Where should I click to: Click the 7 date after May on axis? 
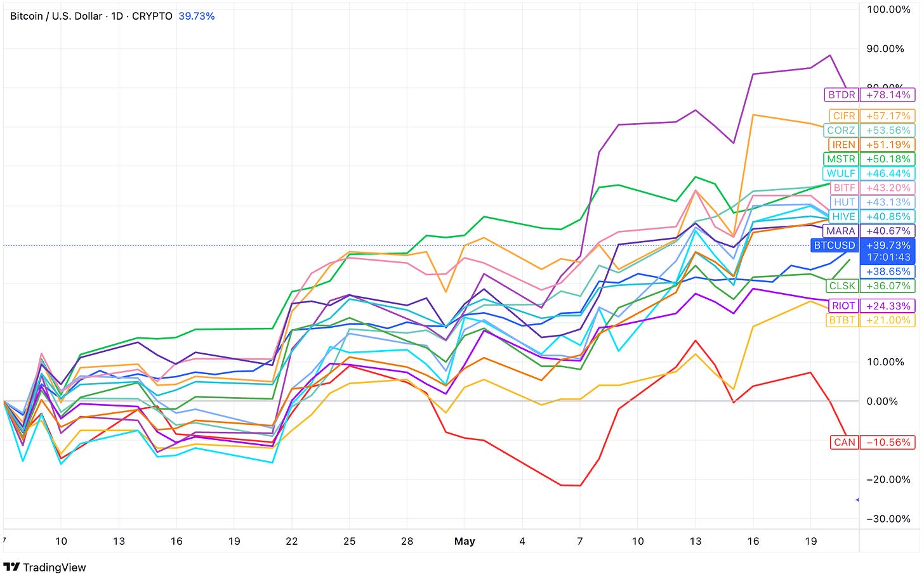click(x=580, y=541)
